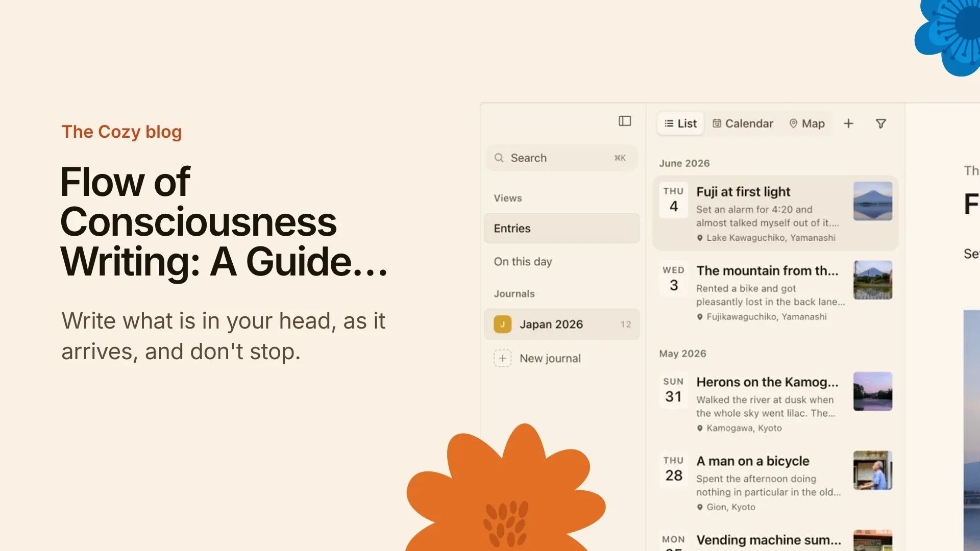The height and width of the screenshot is (551, 980).
Task: Open The Cozy blog link
Action: [121, 132]
